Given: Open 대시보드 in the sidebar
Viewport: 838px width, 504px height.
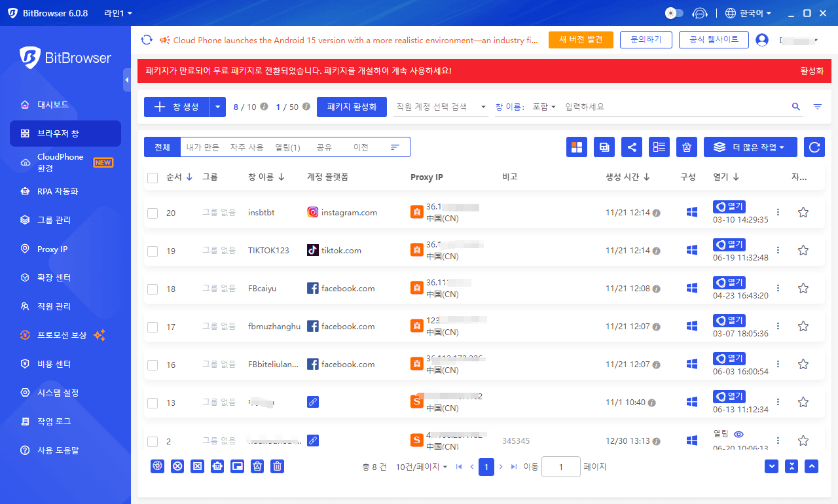Looking at the screenshot, I should (x=65, y=105).
